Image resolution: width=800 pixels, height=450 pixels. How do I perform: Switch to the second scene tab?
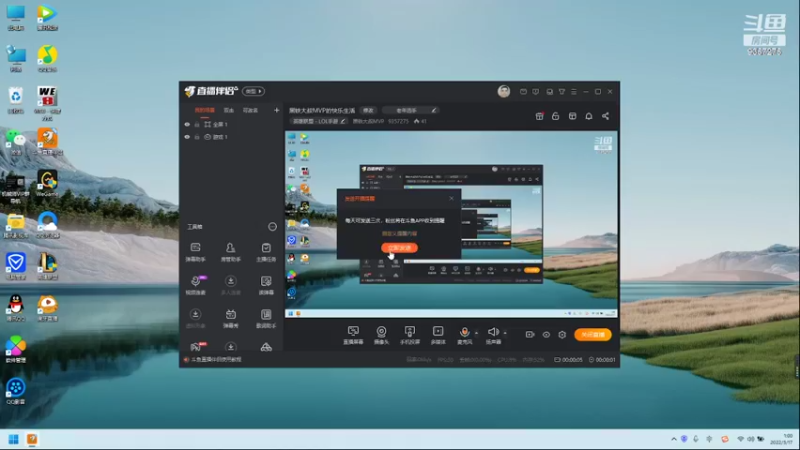pos(229,110)
